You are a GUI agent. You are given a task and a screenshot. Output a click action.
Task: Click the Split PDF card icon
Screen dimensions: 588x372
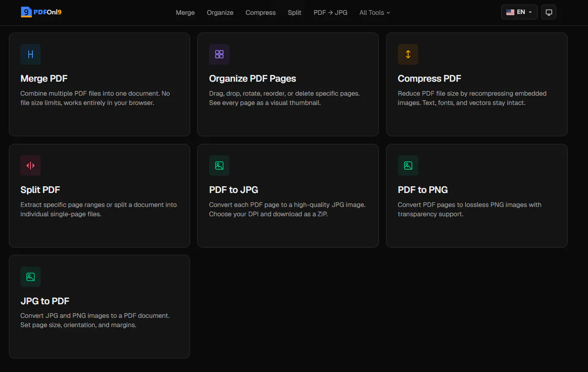point(30,165)
